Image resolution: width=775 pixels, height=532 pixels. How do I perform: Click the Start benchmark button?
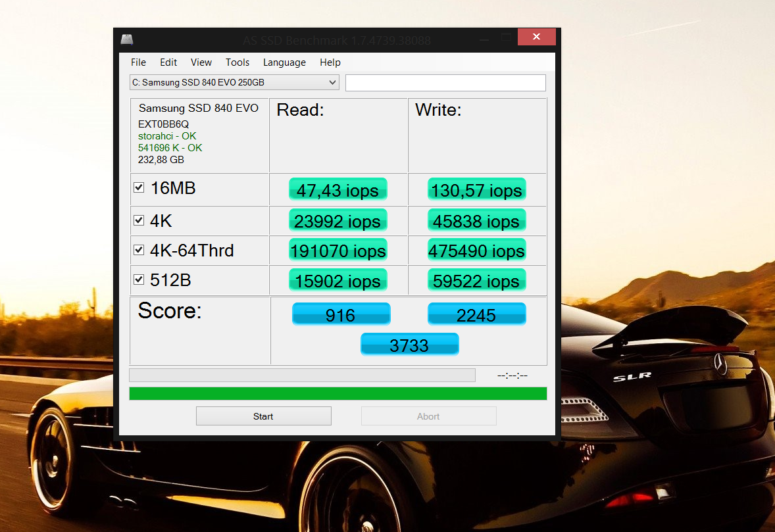pos(263,416)
